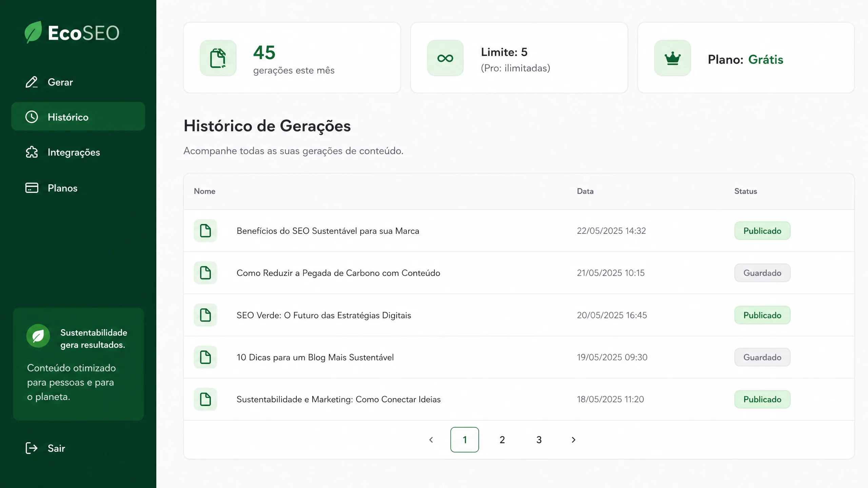868x488 pixels.
Task: Click the date 20/05/2025 16:45
Action: click(x=612, y=315)
